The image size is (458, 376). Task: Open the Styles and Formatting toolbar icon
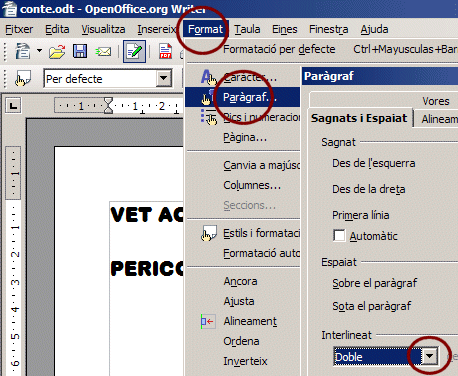(23, 79)
